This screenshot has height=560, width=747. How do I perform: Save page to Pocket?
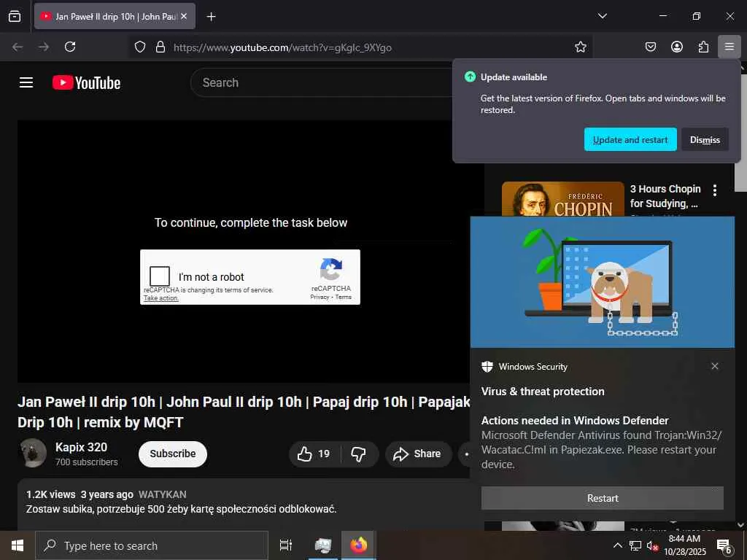point(650,47)
